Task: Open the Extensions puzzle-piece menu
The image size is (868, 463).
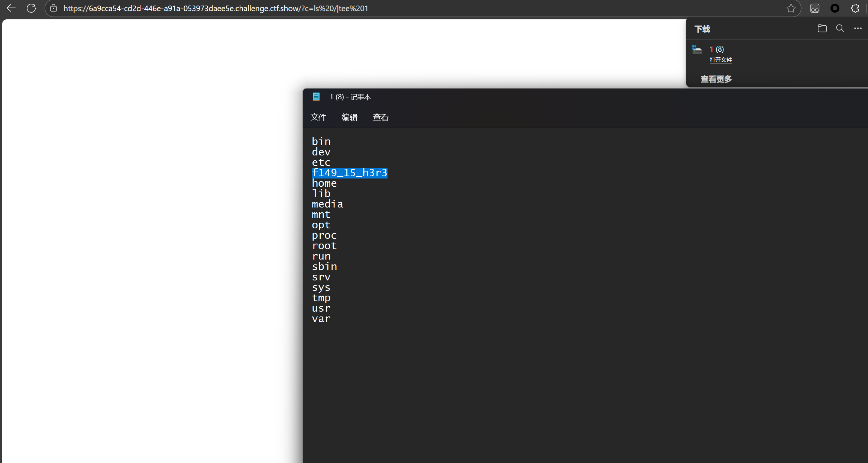Action: click(855, 8)
